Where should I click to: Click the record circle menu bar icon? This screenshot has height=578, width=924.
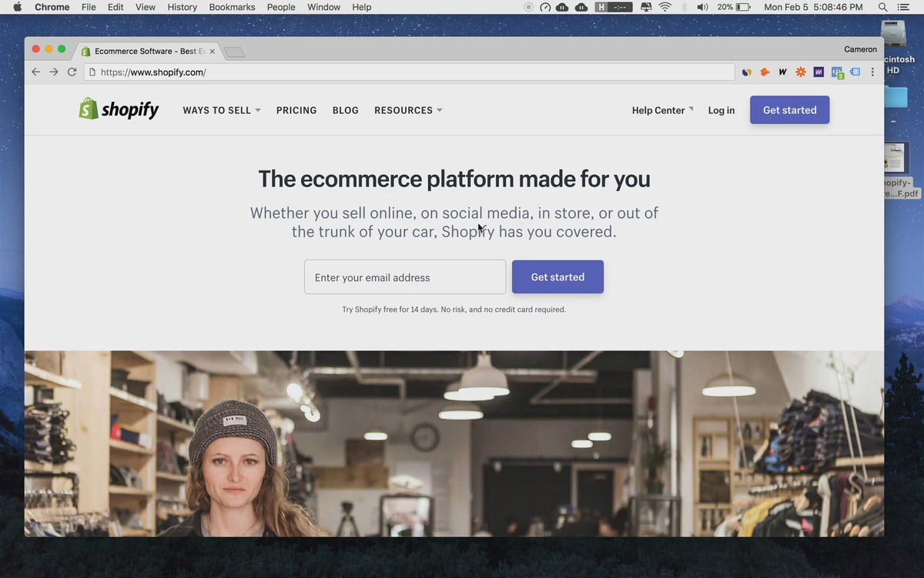pyautogui.click(x=528, y=7)
